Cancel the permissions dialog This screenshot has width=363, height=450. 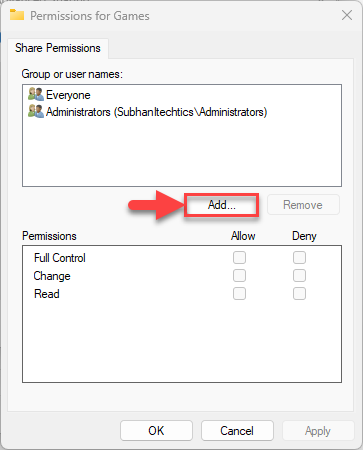[237, 431]
